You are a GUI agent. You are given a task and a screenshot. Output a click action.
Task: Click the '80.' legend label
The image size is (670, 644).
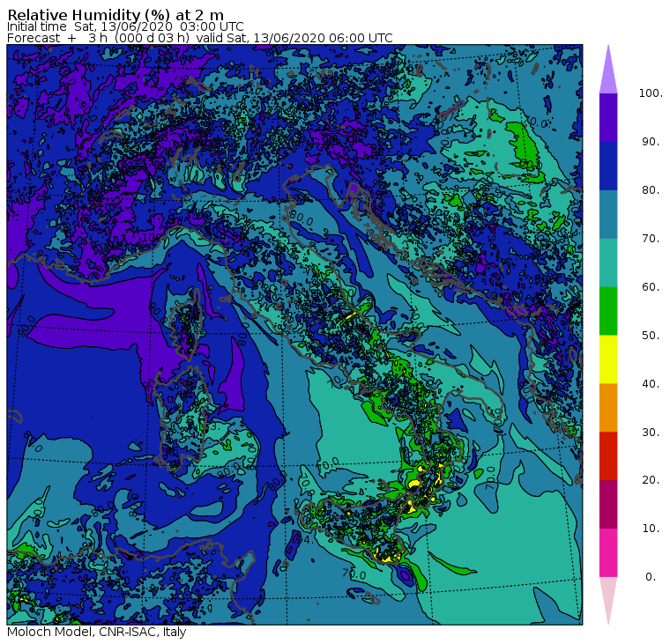651,190
